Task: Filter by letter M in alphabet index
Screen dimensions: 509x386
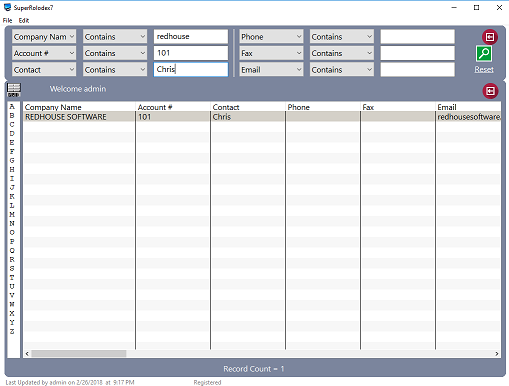Action: [x=12, y=214]
